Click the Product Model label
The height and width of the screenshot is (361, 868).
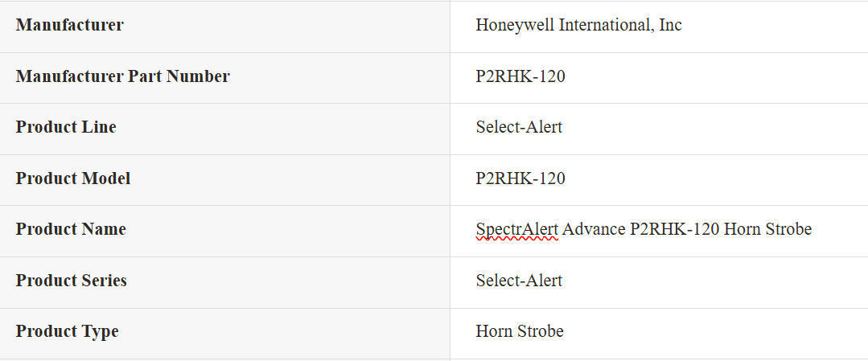tap(73, 178)
